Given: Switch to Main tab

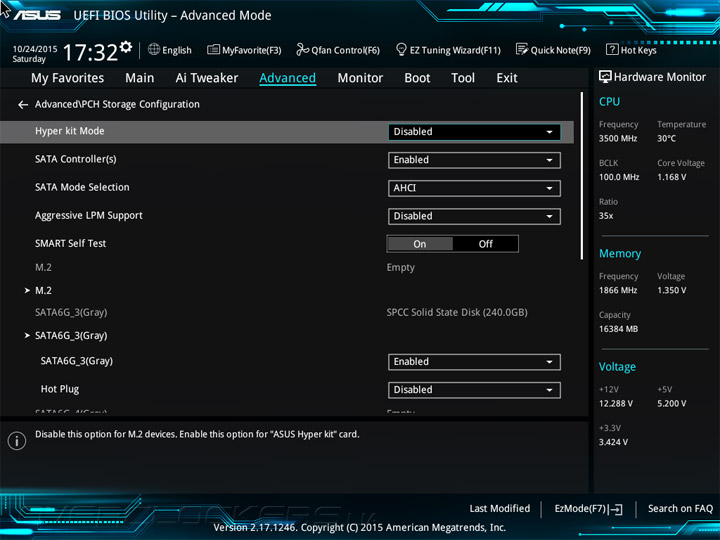Looking at the screenshot, I should tap(140, 78).
